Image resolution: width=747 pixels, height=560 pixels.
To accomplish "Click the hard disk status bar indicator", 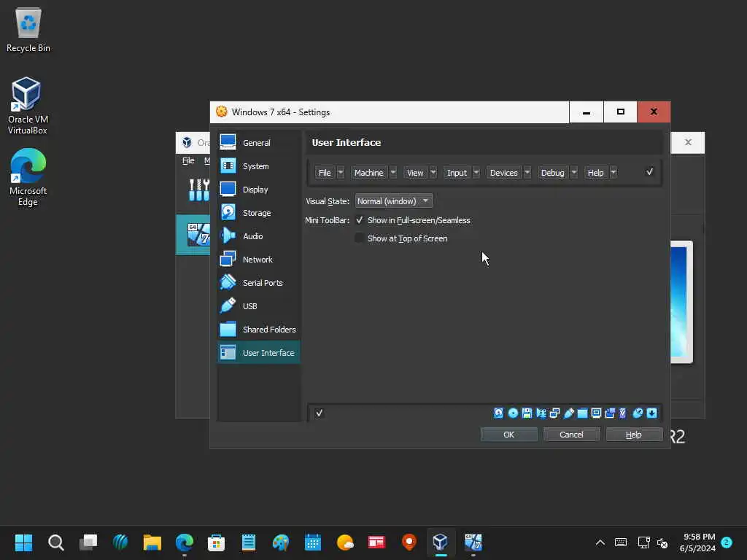I will point(498,413).
